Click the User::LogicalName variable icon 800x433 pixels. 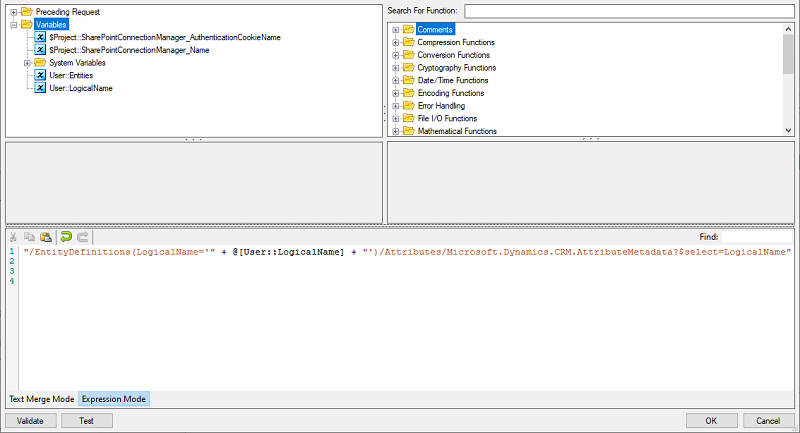(40, 88)
